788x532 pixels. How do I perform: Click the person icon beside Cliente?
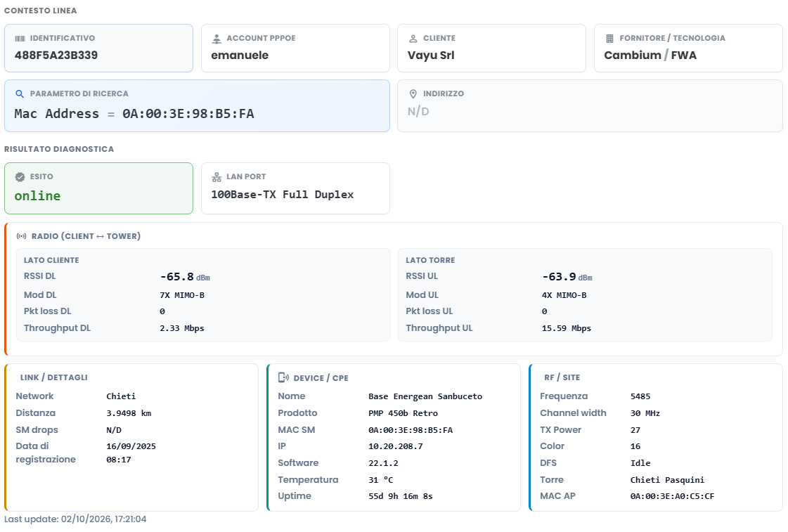coord(413,39)
